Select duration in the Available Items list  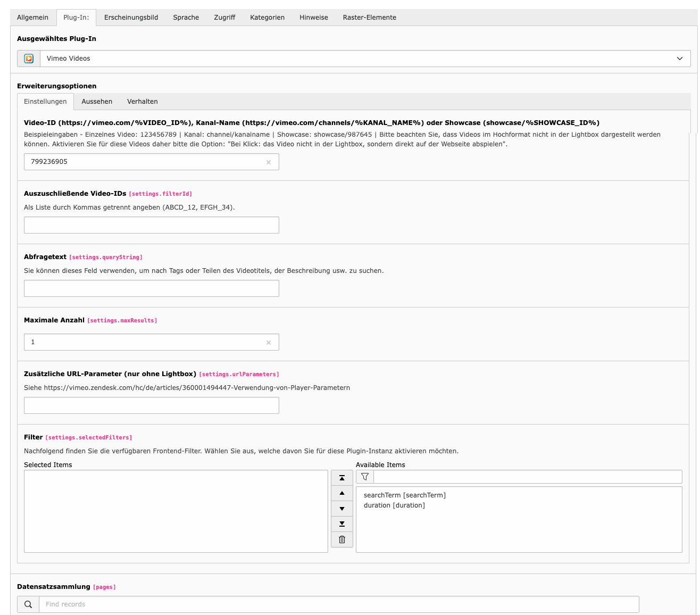pyautogui.click(x=394, y=505)
